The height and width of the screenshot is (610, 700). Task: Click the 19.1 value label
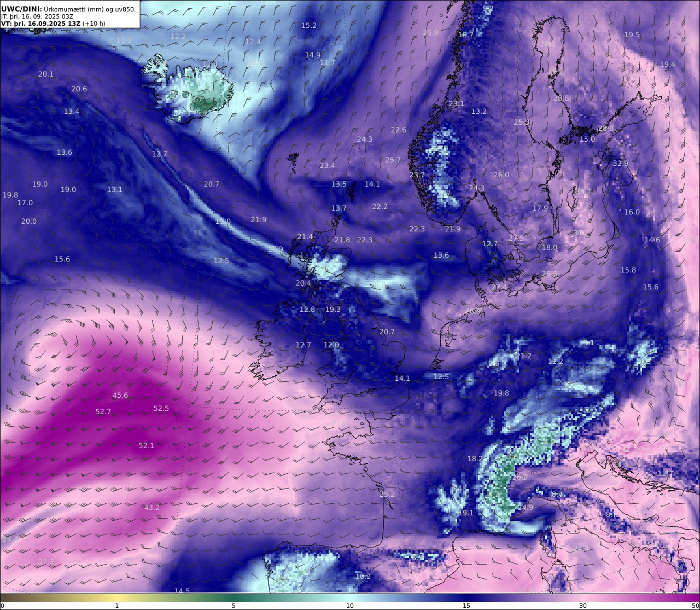click(466, 513)
